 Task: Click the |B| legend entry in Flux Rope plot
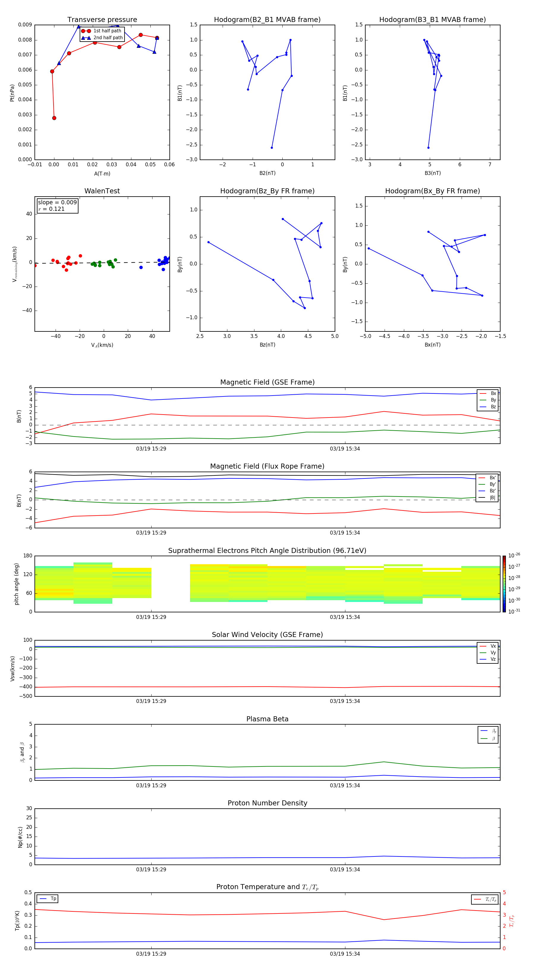coord(487,498)
